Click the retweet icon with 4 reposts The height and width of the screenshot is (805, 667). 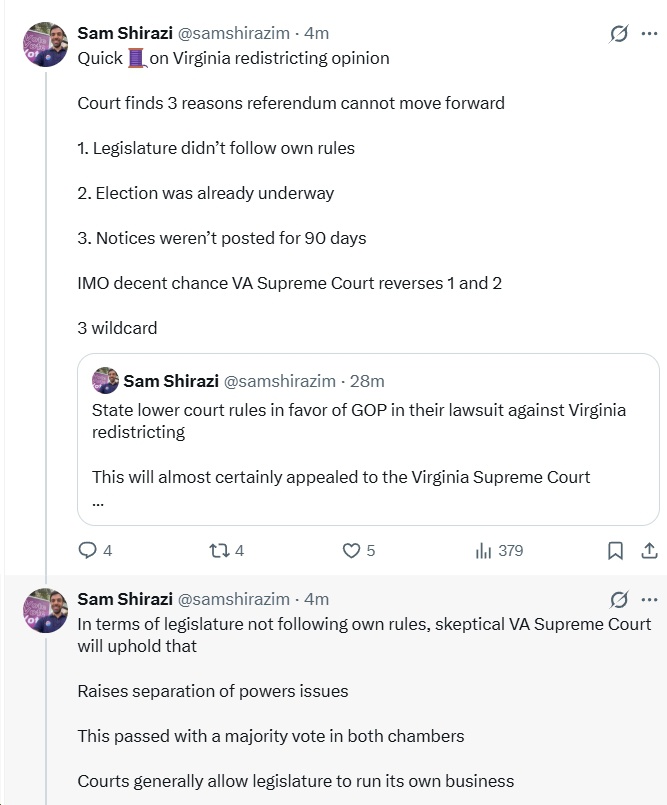218,550
